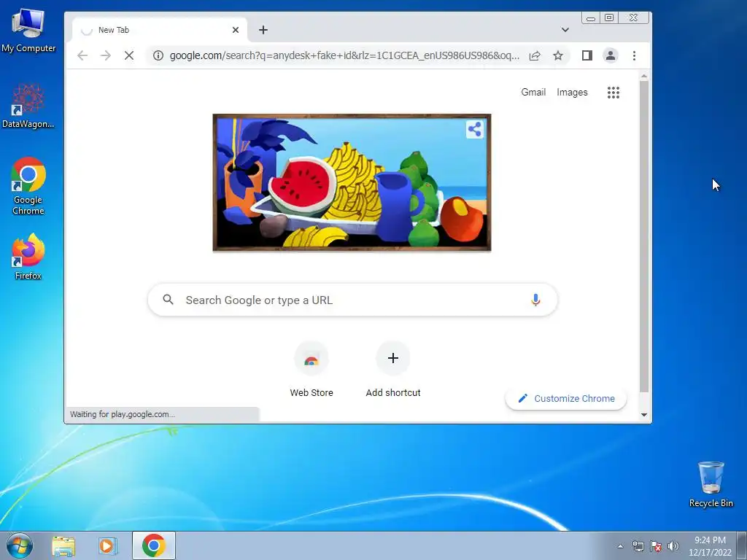
Task: Click the browser back arrow
Action: coord(82,55)
